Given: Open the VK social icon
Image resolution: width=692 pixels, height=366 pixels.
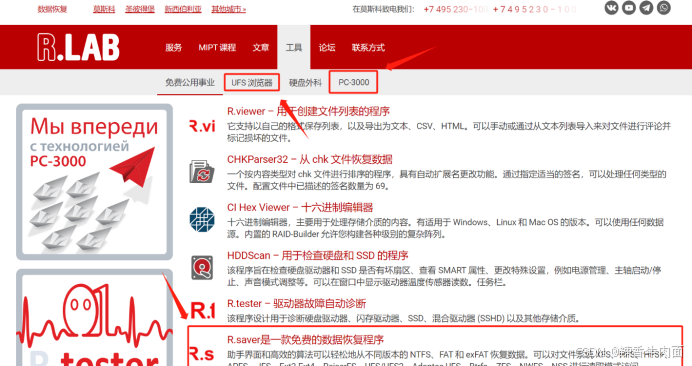Looking at the screenshot, I should coord(611,8).
